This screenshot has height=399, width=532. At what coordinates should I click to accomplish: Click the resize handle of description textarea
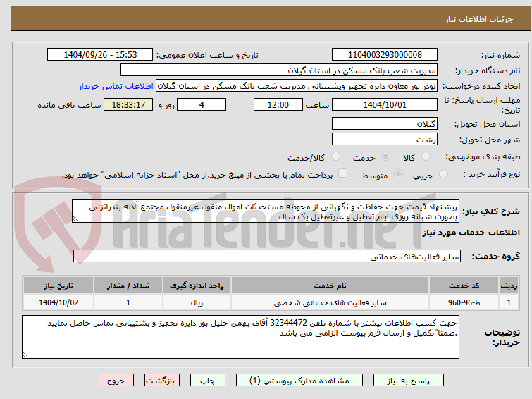click(75, 219)
